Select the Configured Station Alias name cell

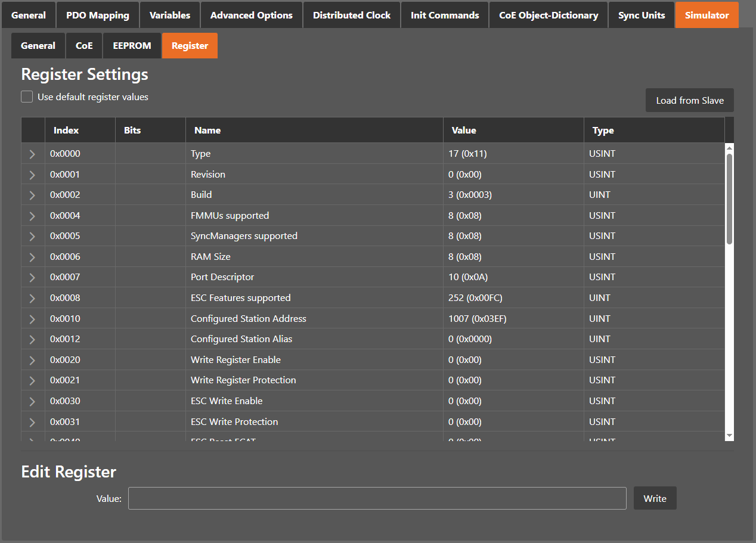point(314,339)
